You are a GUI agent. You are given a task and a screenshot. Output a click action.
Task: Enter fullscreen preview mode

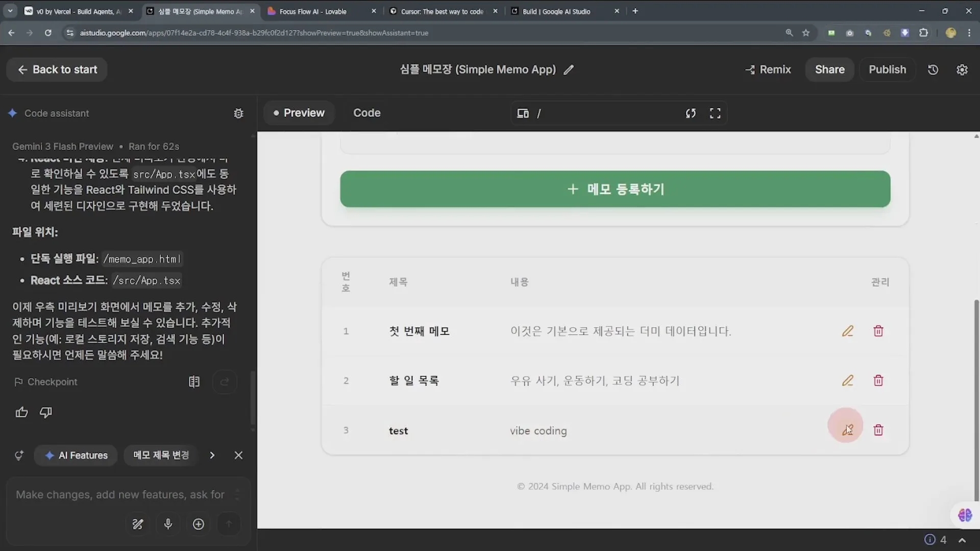tap(715, 113)
